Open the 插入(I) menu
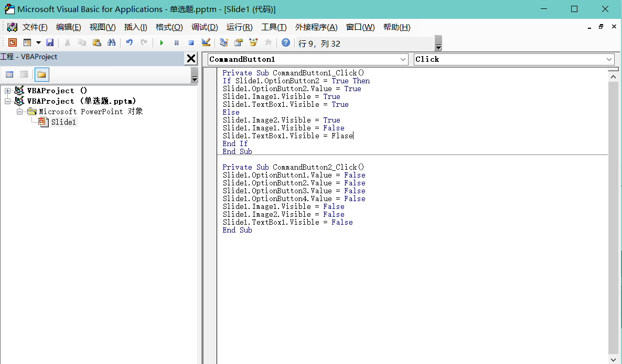This screenshot has height=364, width=622. (x=136, y=27)
